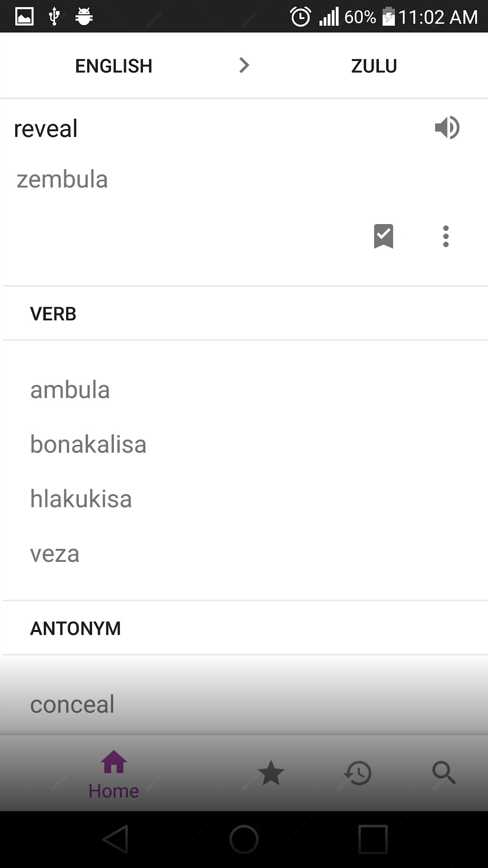Tap the Android home circle button
The width and height of the screenshot is (488, 868).
[244, 839]
